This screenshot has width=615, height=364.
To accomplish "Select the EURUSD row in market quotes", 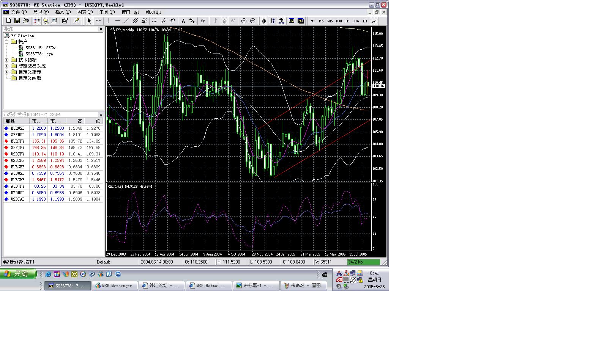I will [x=53, y=128].
